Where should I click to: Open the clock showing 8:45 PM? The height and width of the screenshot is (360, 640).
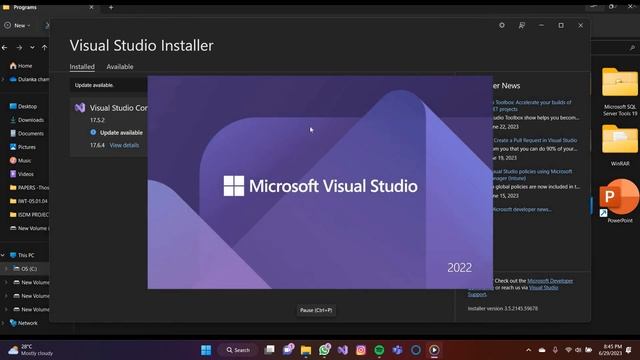point(610,350)
